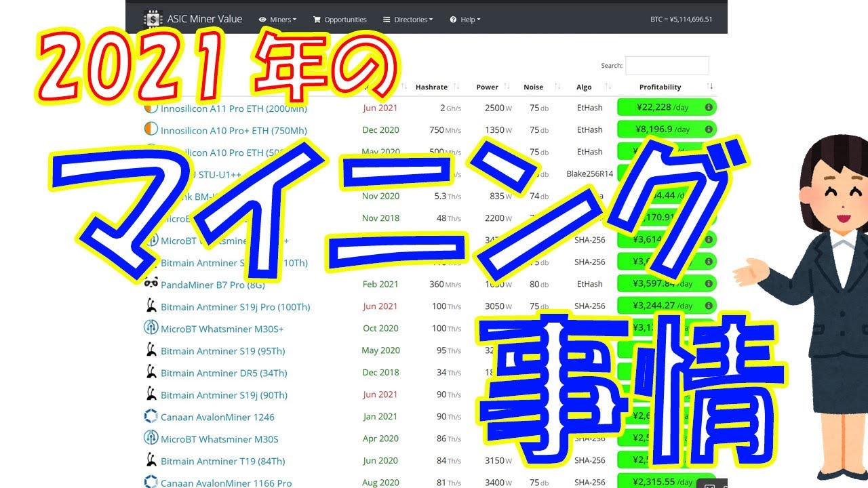Click Bitmain icon beside Antminer T19

[x=151, y=460]
